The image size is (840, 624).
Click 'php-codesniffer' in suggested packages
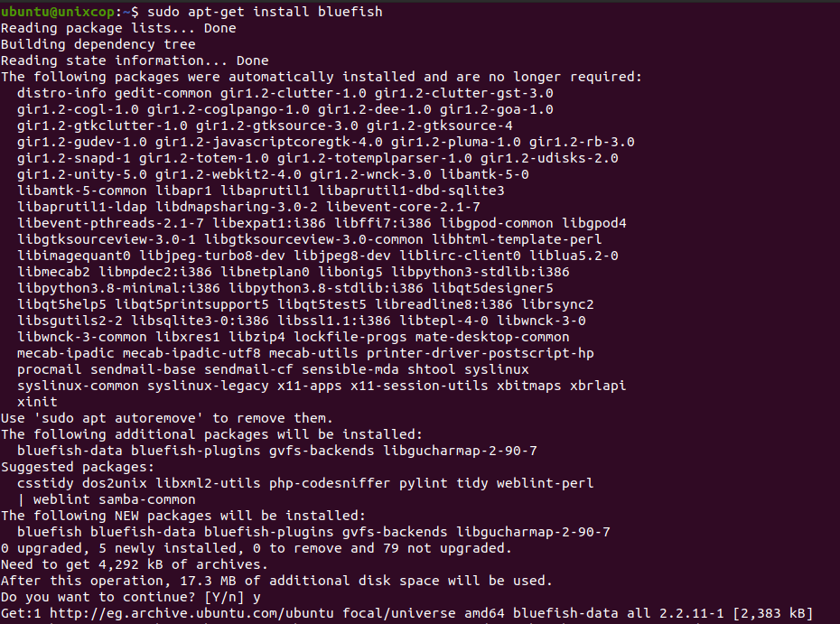pyautogui.click(x=330, y=484)
